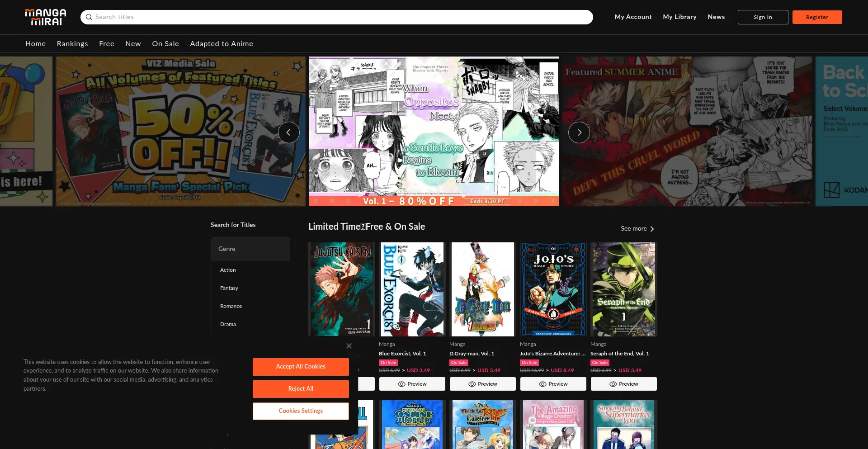This screenshot has width=868, height=449.
Task: Click the On Sale badge under JoJo's
Action: 529,363
